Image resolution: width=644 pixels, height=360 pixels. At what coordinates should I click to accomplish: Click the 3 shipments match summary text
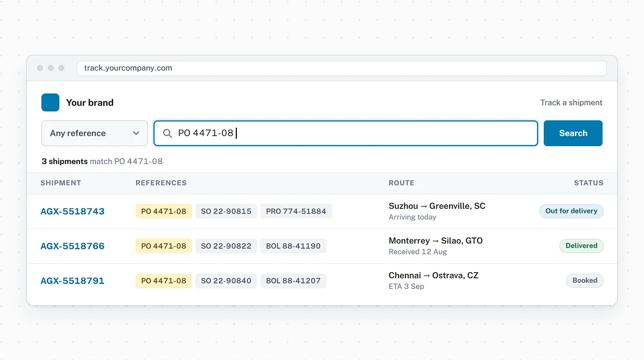[x=102, y=161]
